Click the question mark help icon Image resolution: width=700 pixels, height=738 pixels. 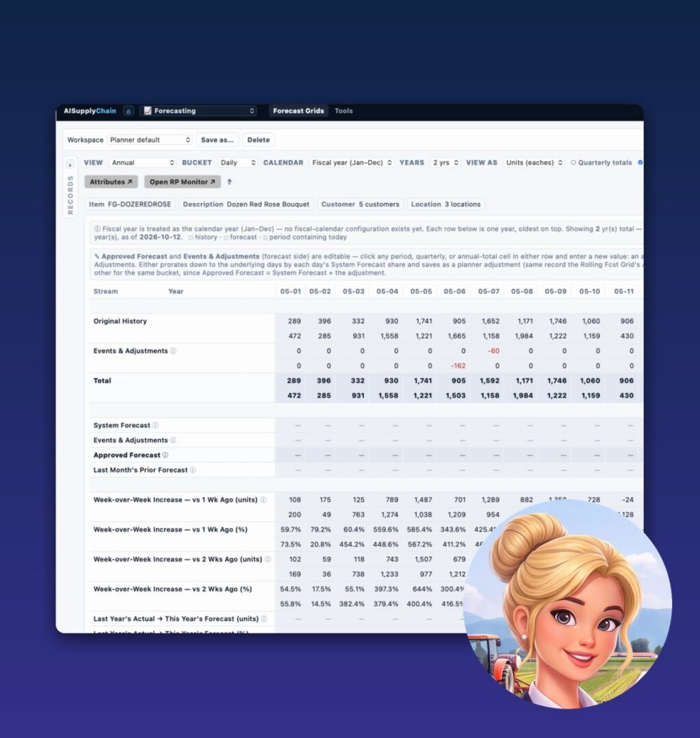click(229, 182)
